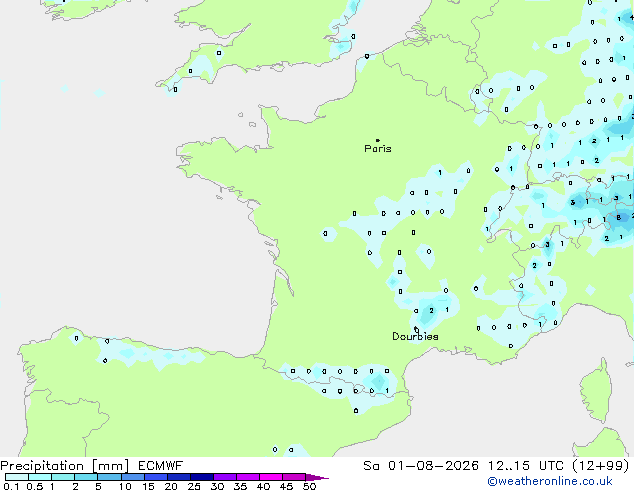634x490 pixels.
Task: Click the Dourbies location label
Action: click(415, 336)
